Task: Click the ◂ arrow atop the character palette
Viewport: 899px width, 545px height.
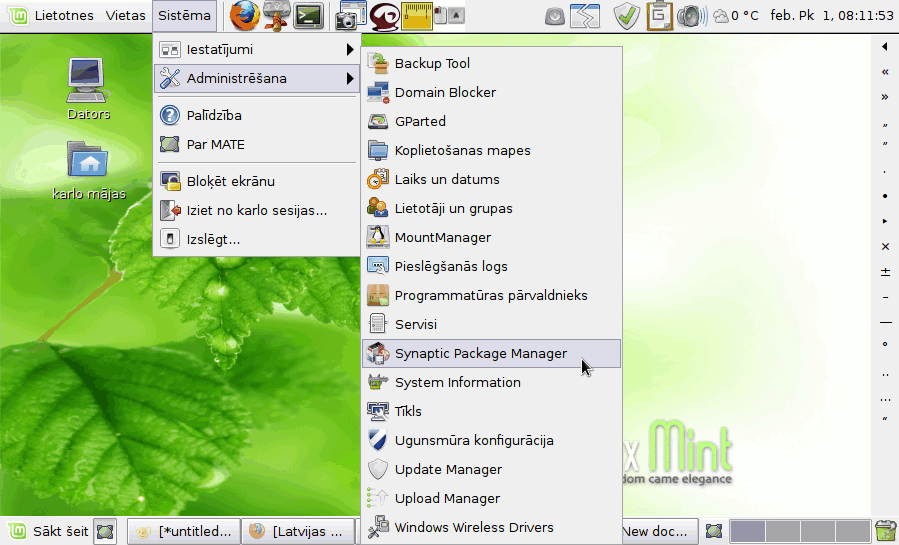Action: (x=885, y=46)
